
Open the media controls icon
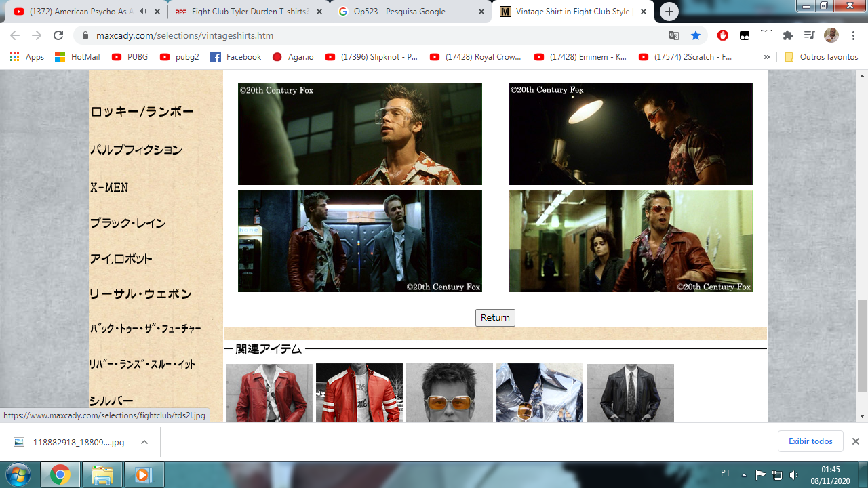tap(809, 35)
